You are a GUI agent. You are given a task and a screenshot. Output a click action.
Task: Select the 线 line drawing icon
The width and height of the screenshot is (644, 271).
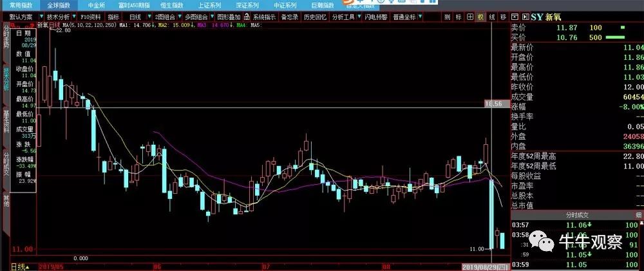coord(492,17)
